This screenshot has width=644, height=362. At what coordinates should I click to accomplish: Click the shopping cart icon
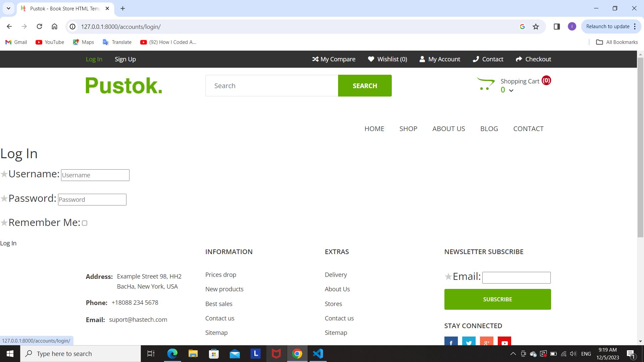485,84
